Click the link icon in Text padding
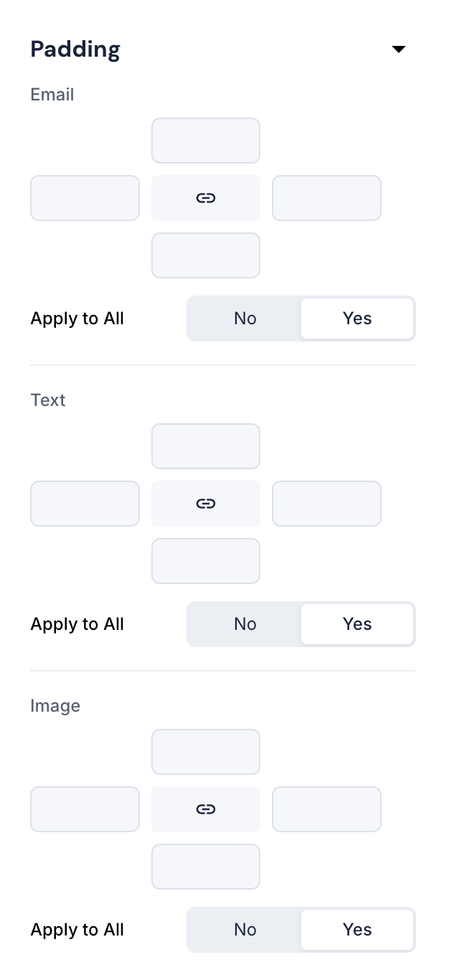449x980 pixels. 206,504
